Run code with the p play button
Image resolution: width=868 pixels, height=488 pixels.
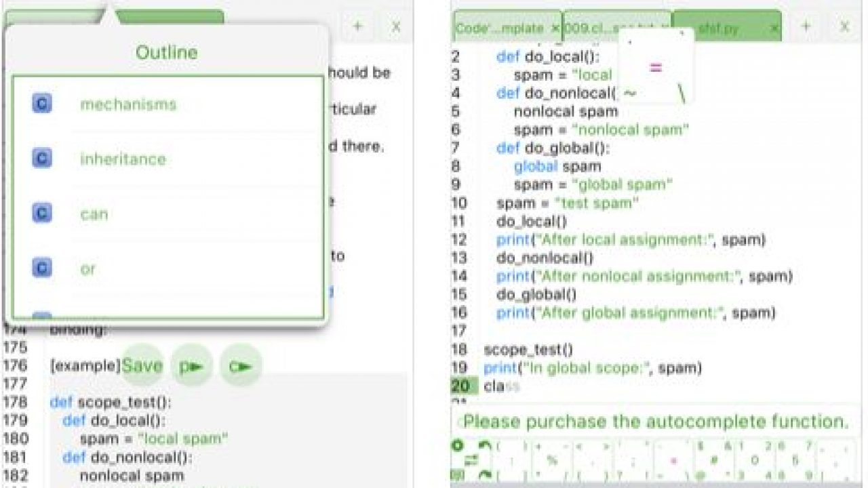tap(191, 366)
